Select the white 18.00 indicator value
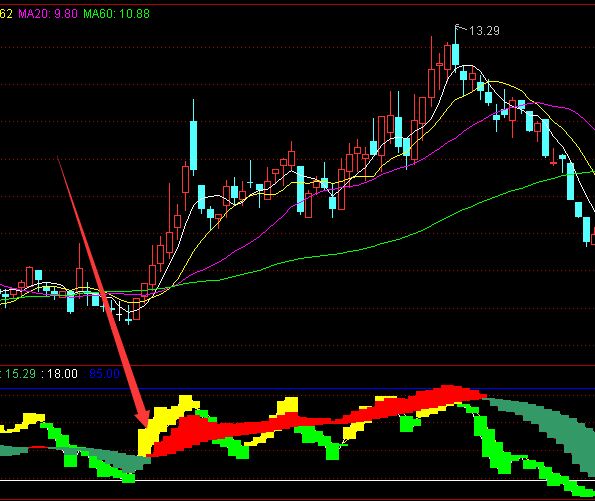Viewport: 595px width, 501px height. pos(62,374)
